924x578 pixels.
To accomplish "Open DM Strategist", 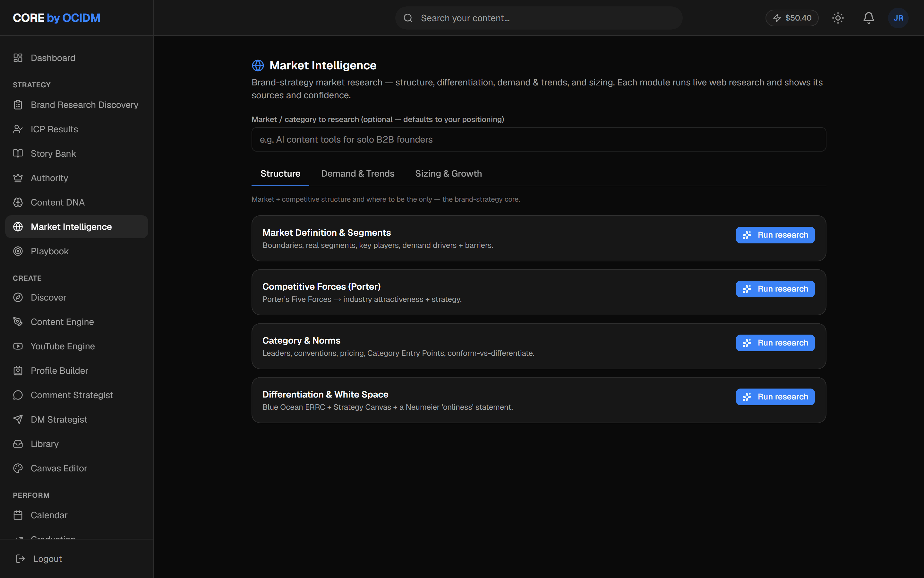I will [77, 419].
